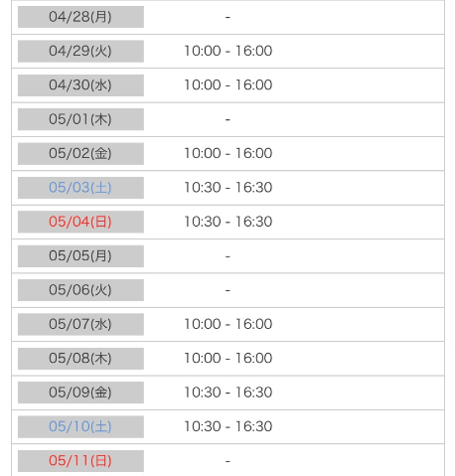The height and width of the screenshot is (476, 455).
Task: Click the 05/09(金) date label
Action: tap(80, 393)
